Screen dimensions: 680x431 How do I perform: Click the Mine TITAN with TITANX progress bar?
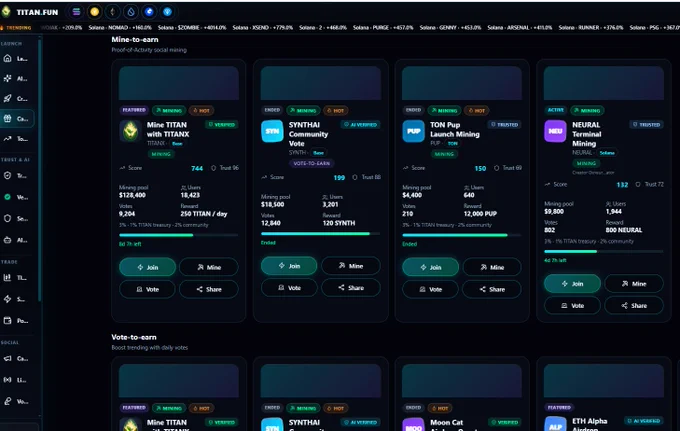coord(179,235)
